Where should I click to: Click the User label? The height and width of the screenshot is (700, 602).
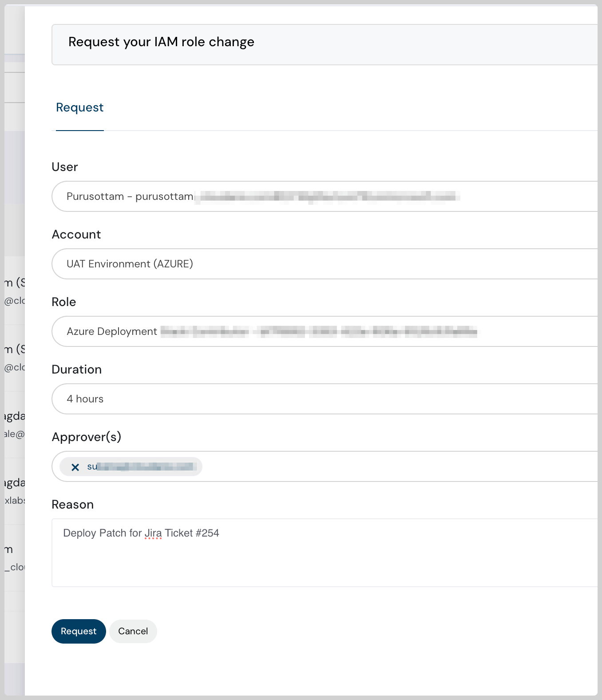[x=65, y=167]
